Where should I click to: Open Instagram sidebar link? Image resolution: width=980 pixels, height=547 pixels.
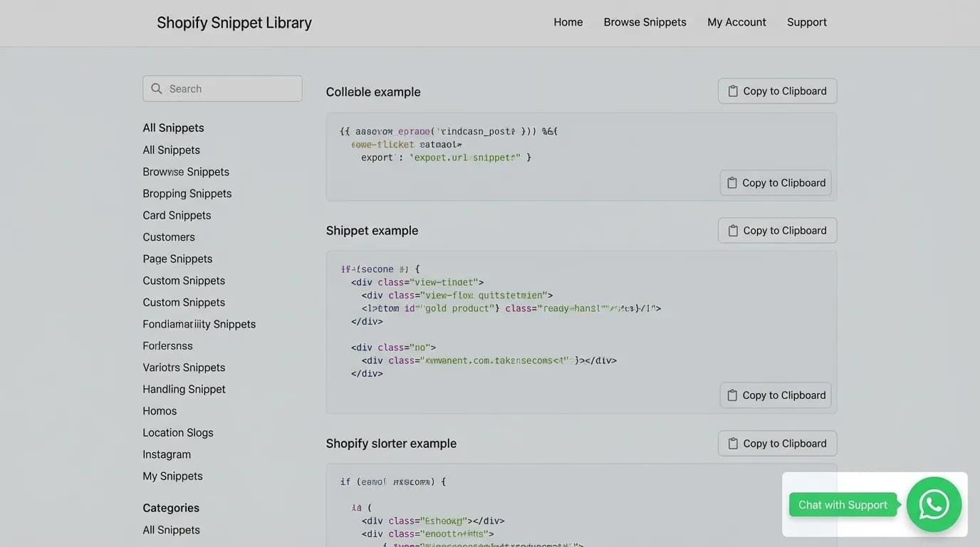pos(167,454)
